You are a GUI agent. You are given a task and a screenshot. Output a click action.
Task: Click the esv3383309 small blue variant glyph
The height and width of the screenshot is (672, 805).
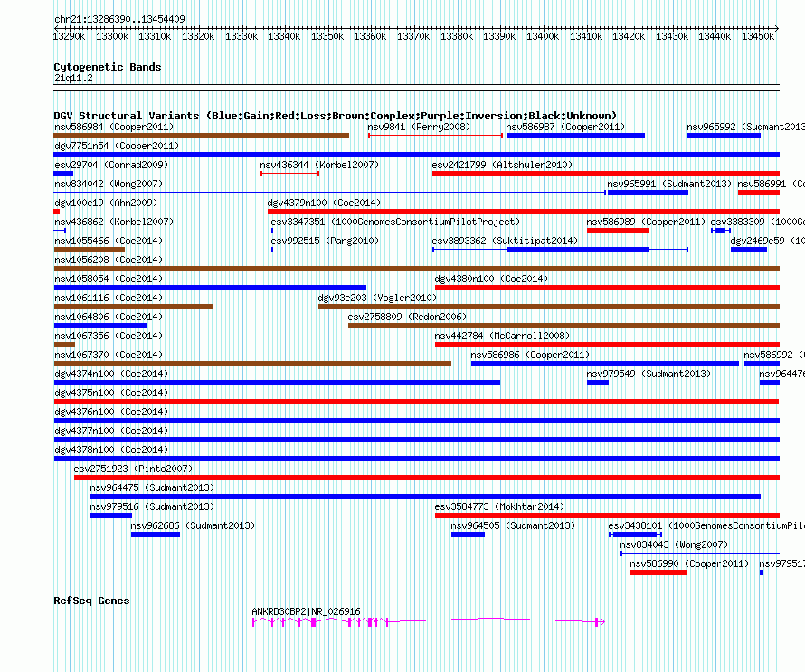[x=721, y=231]
